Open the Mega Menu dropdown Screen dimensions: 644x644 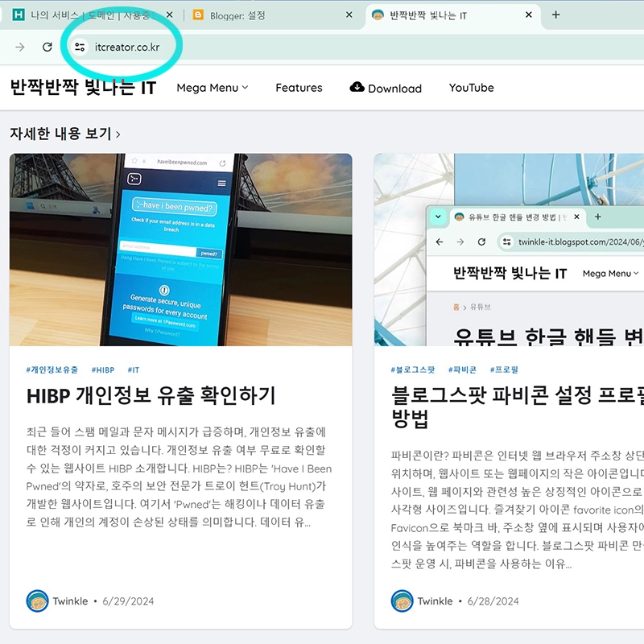point(212,88)
